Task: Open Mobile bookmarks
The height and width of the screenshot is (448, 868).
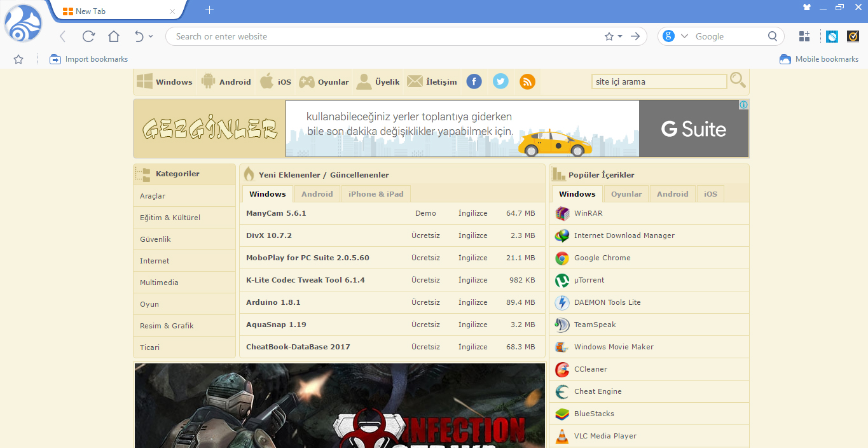Action: [x=819, y=59]
